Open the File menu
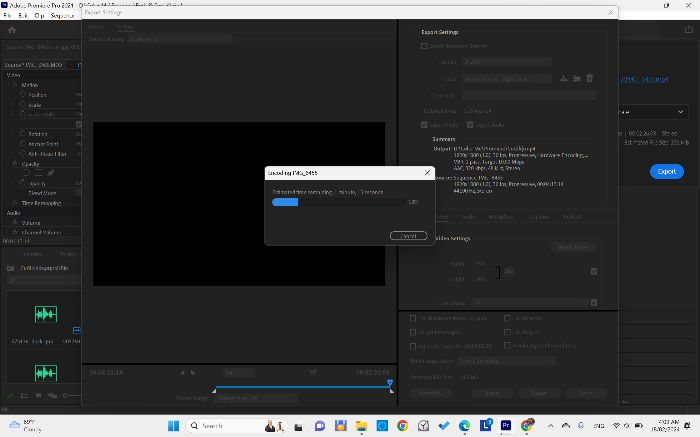700x437 pixels. pyautogui.click(x=7, y=15)
